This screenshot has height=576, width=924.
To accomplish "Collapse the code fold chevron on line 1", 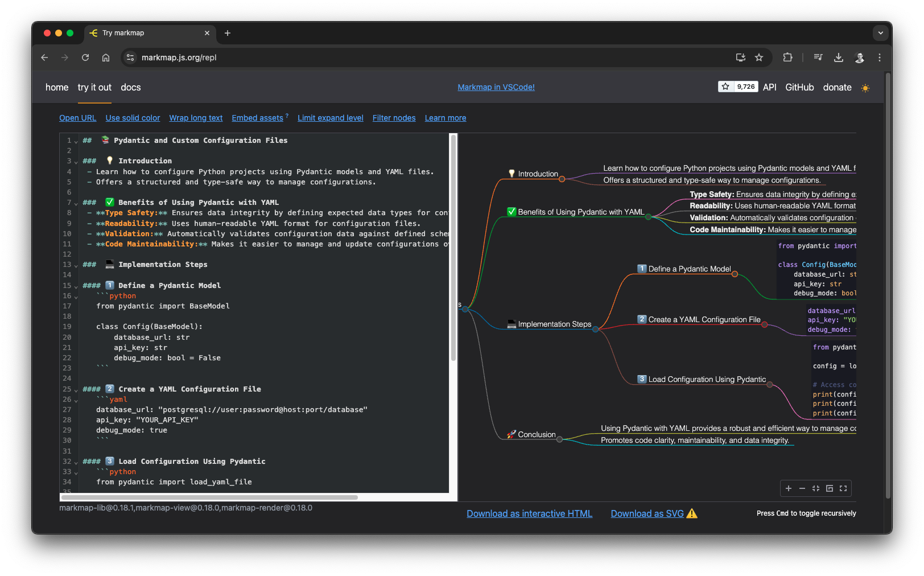I will [75, 140].
